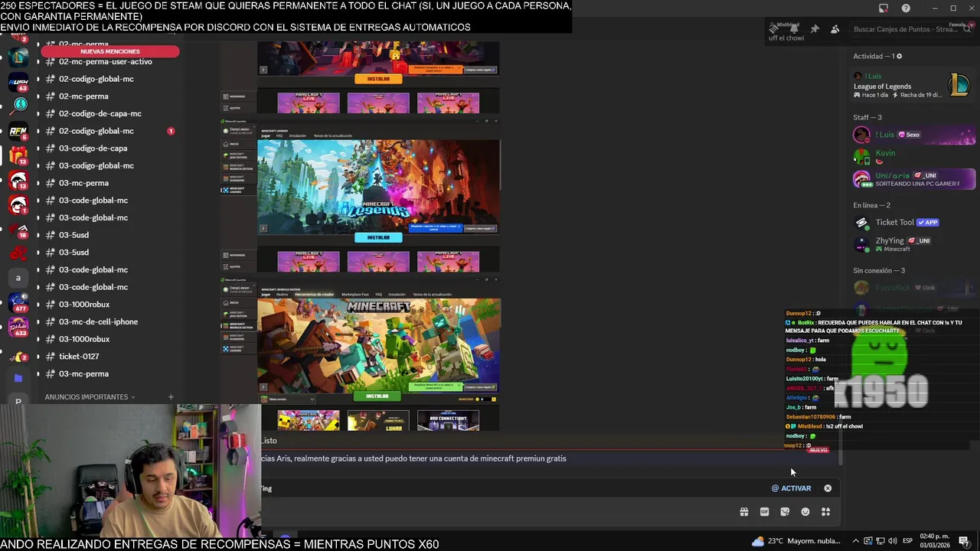Image resolution: width=980 pixels, height=551 pixels.
Task: Open ! Luis profile in Staff list
Action: (x=913, y=135)
